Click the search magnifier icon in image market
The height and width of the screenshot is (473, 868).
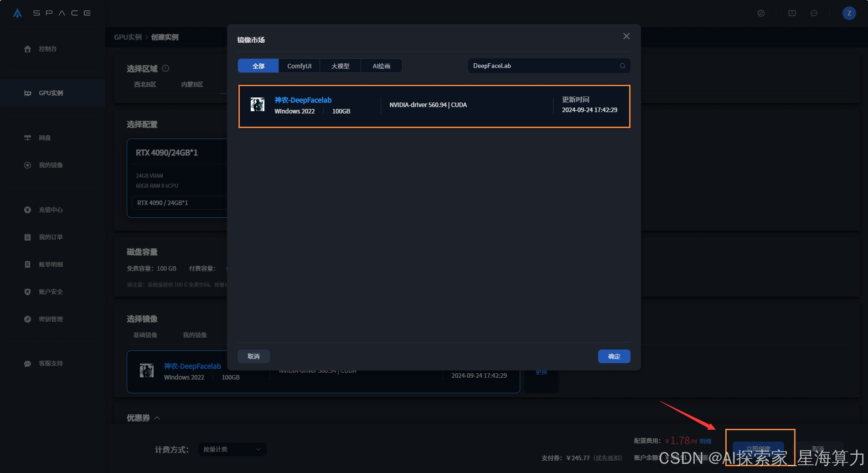[622, 66]
